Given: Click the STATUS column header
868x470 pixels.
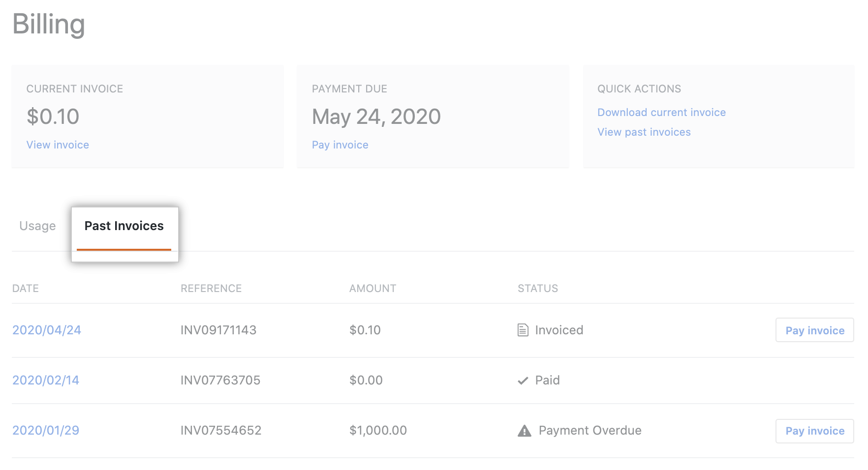Looking at the screenshot, I should (x=538, y=289).
